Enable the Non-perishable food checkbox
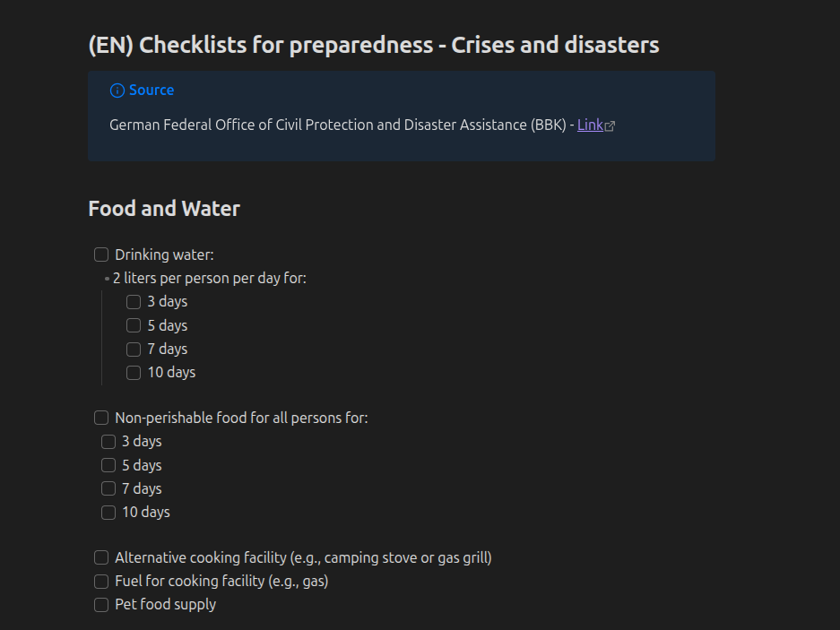 tap(100, 418)
